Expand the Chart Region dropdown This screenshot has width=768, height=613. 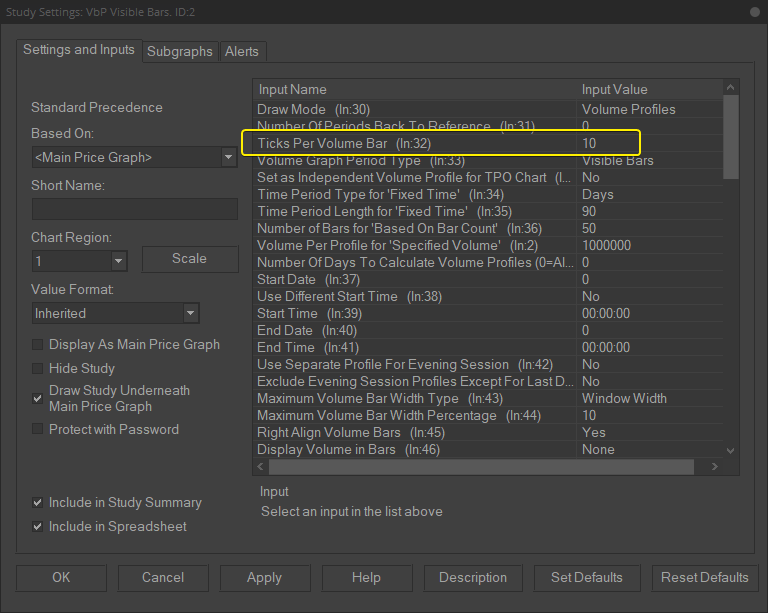tap(119, 261)
